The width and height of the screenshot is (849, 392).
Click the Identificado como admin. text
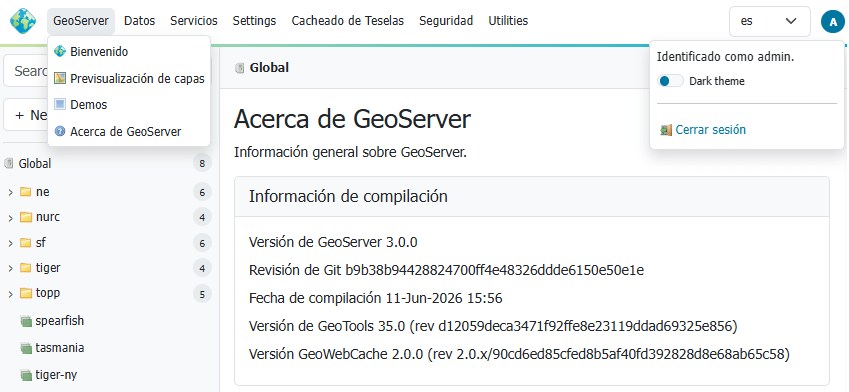[726, 56]
